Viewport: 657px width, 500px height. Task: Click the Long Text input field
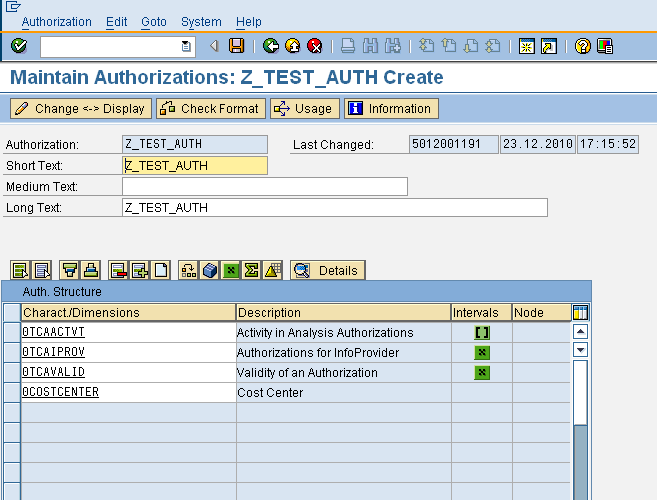[335, 207]
